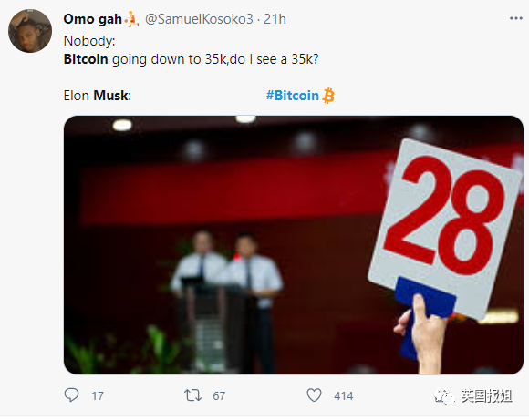This screenshot has width=529, height=420.
Task: Open the three-dot more options menu
Action: [516, 18]
